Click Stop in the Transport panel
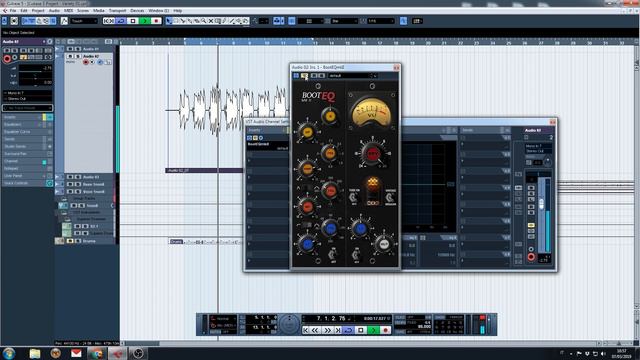The height and width of the screenshot is (360, 640). (x=361, y=330)
